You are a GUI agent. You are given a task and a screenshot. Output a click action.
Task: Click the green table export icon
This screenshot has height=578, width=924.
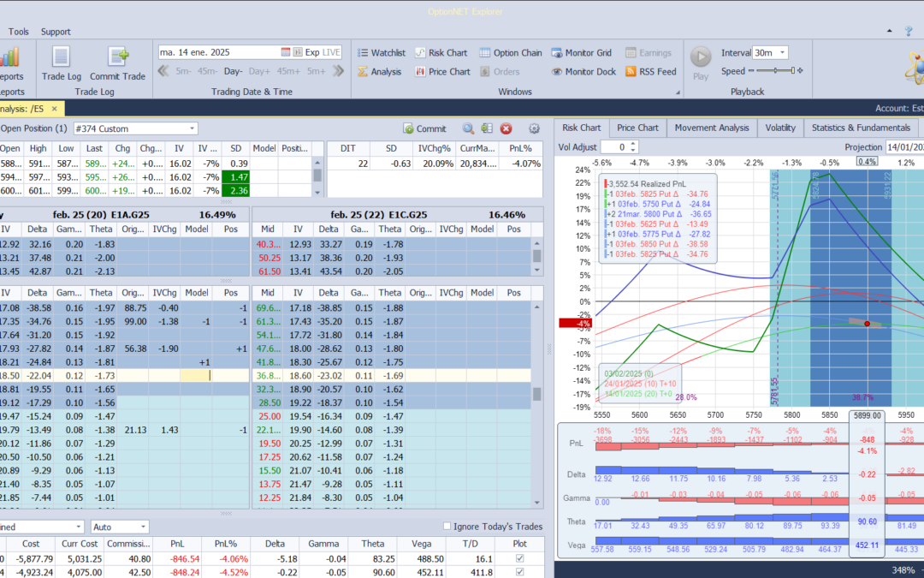coord(487,128)
